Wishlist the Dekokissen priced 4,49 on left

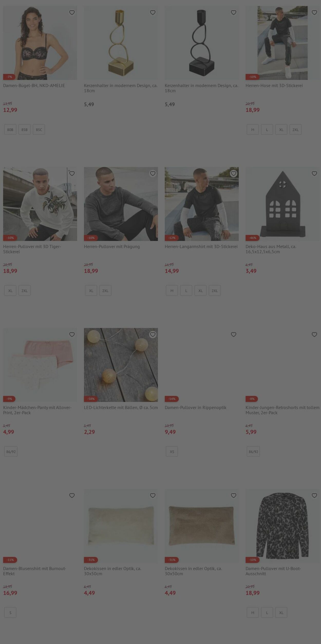153,495
